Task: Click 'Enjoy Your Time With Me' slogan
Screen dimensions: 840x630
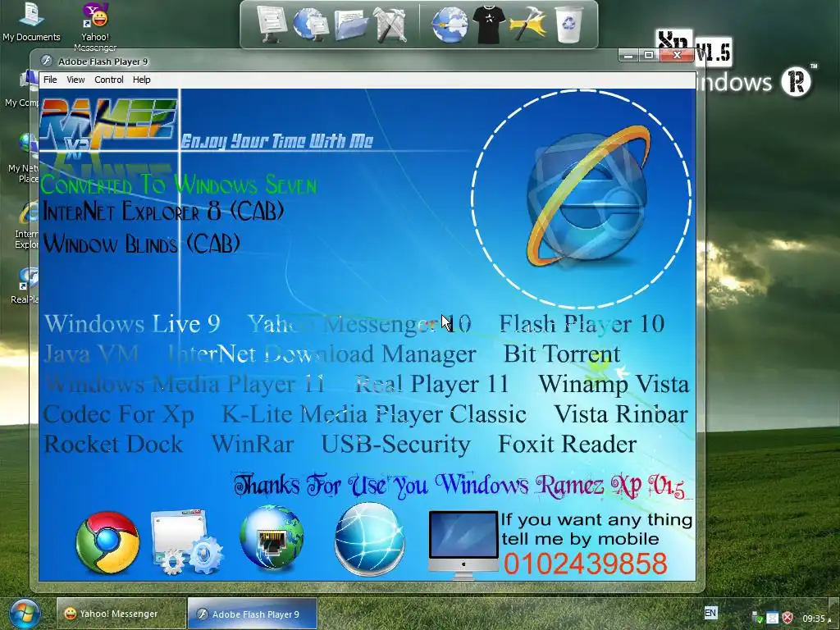Action: pos(276,141)
